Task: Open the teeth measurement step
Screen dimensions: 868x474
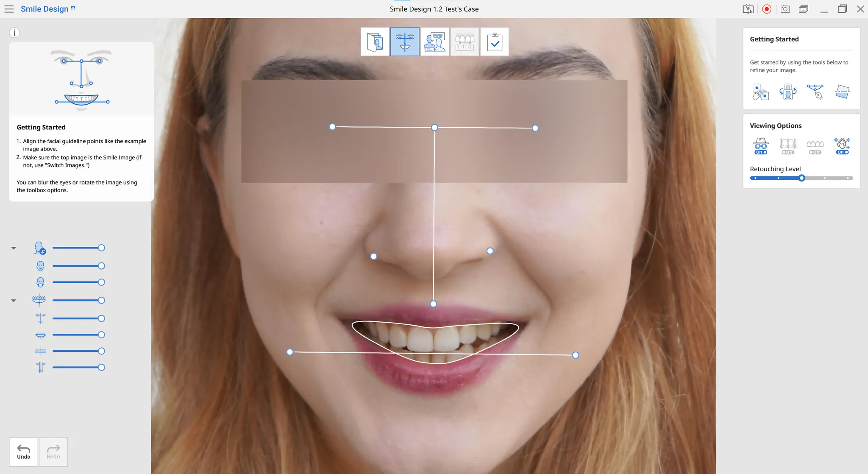Action: [x=465, y=42]
